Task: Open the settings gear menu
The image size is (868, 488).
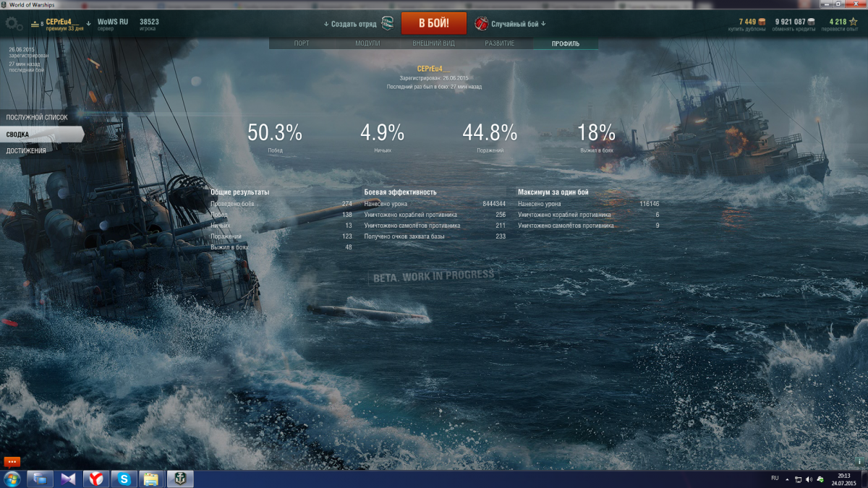Action: [x=14, y=24]
